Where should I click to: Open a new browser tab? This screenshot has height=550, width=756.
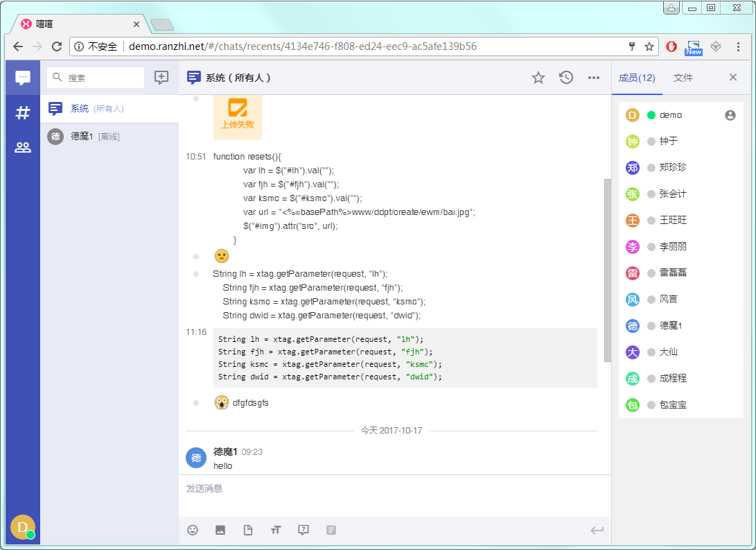(x=162, y=24)
